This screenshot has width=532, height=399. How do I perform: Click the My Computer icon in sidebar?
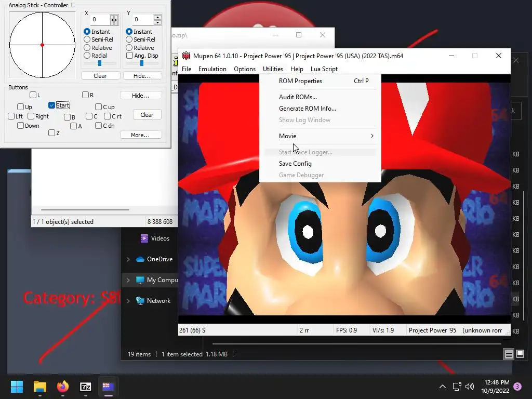pyautogui.click(x=140, y=280)
